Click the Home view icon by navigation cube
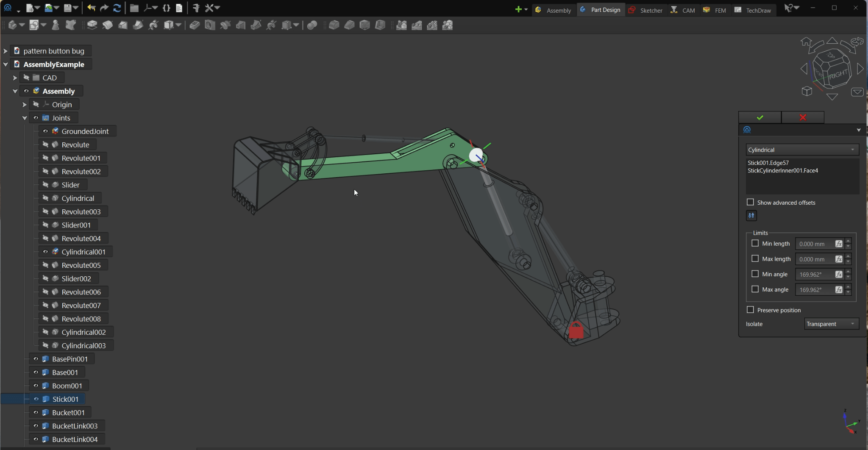 point(806,42)
